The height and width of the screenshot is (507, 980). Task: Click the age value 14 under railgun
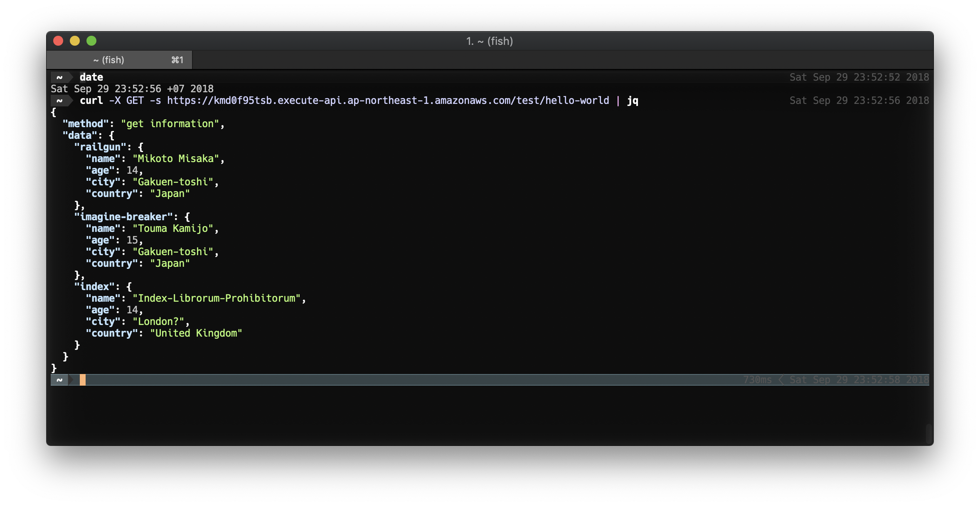click(x=132, y=170)
